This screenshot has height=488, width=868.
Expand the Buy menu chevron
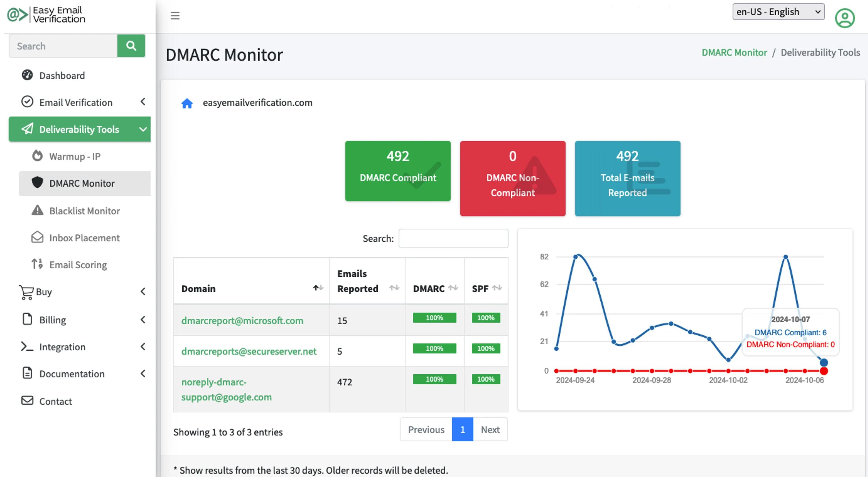coord(143,292)
